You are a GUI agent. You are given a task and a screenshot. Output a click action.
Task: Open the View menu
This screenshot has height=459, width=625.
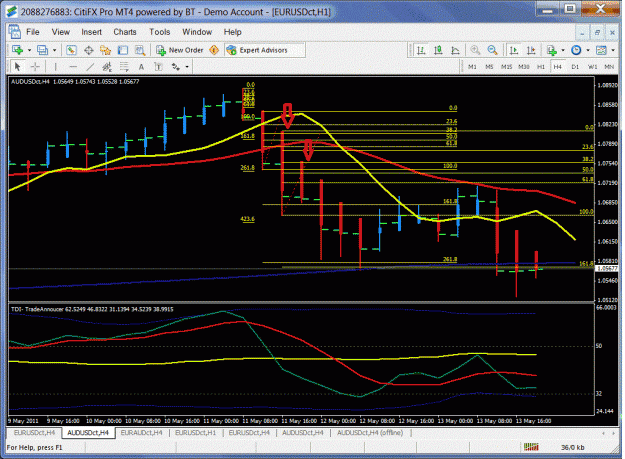pos(61,32)
